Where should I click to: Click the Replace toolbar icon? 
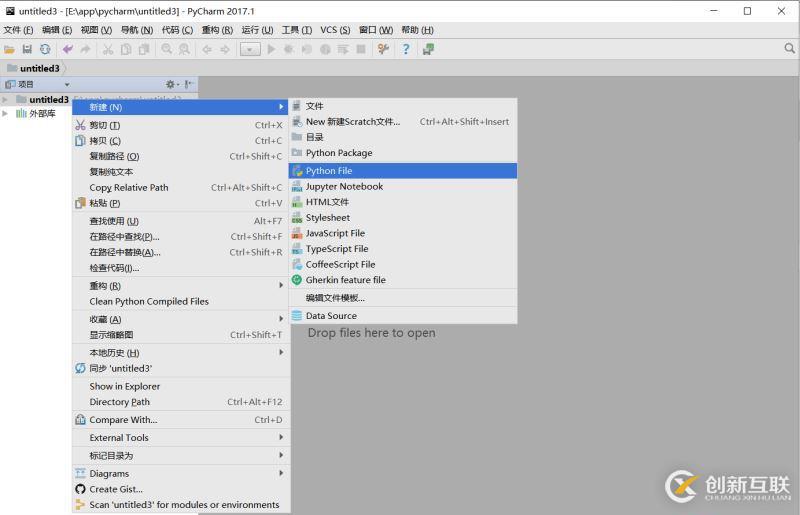coord(184,50)
